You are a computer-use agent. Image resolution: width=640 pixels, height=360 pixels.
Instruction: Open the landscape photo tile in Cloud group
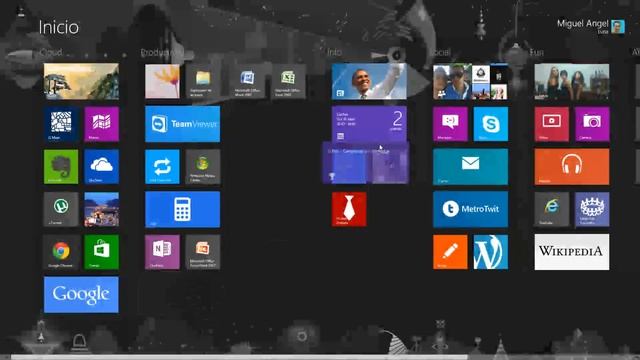click(x=81, y=81)
